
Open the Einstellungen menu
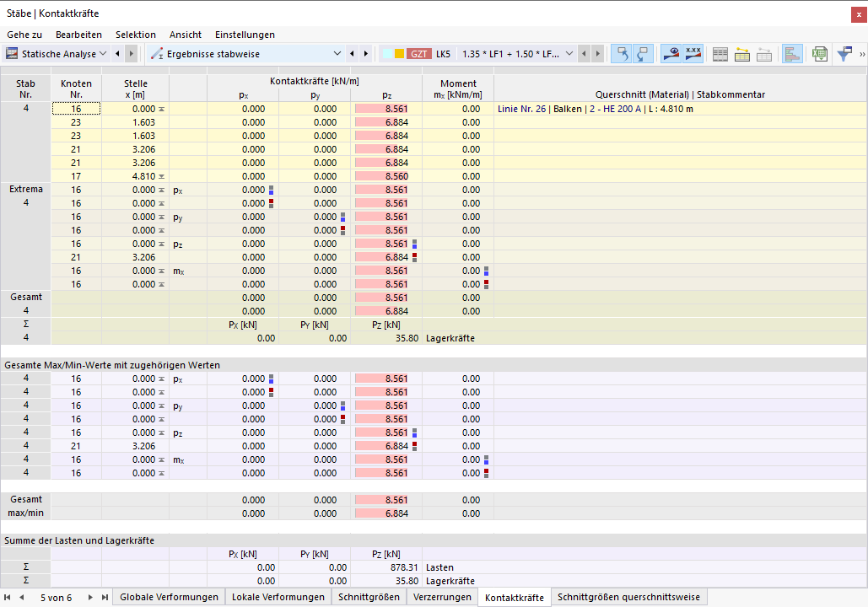tap(245, 35)
